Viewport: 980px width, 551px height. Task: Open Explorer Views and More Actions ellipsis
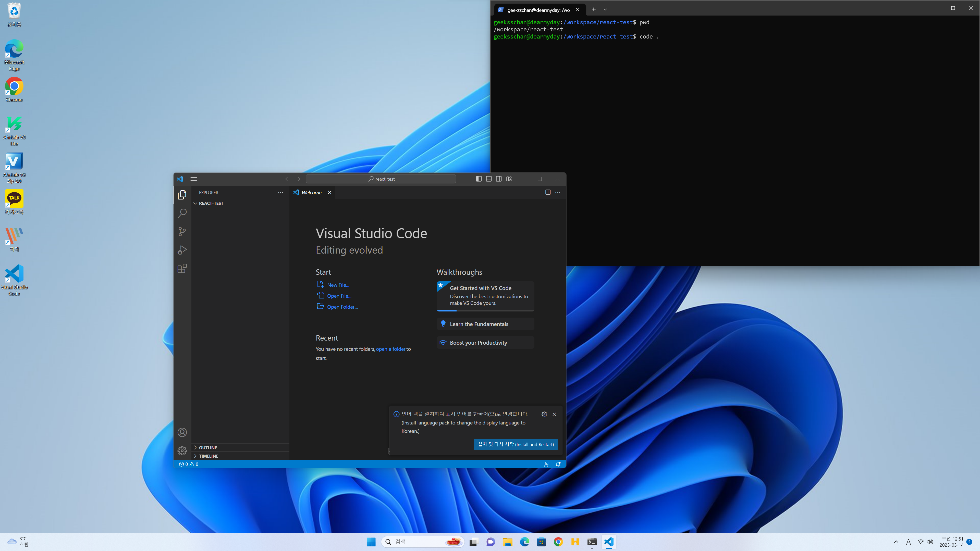[281, 192]
